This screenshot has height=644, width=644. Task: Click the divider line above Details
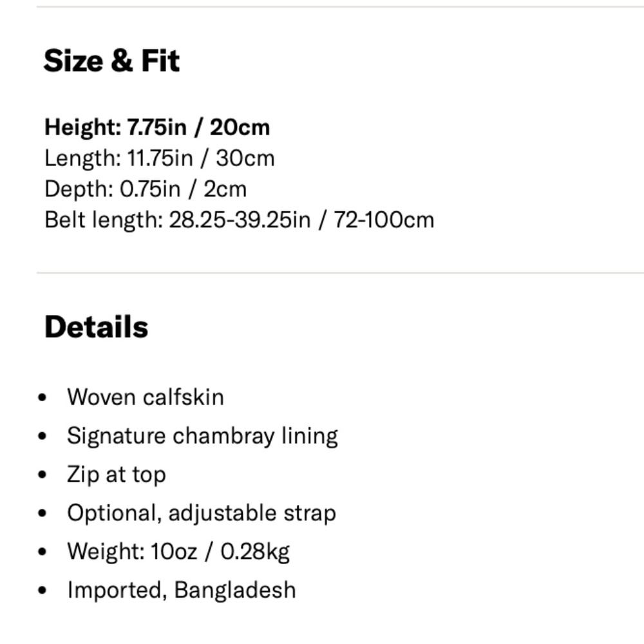pos(340,272)
